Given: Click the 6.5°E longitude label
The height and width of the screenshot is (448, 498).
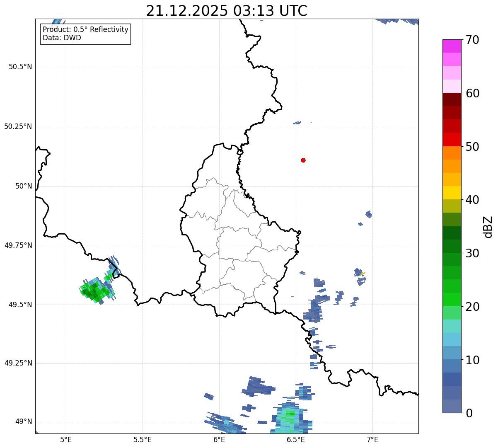Looking at the screenshot, I should pyautogui.click(x=296, y=439).
